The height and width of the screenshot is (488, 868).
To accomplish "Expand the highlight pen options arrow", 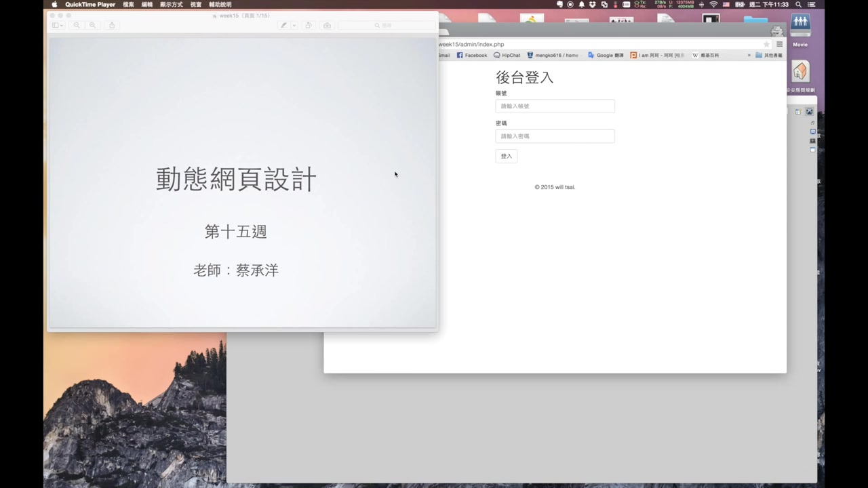I will pos(294,25).
